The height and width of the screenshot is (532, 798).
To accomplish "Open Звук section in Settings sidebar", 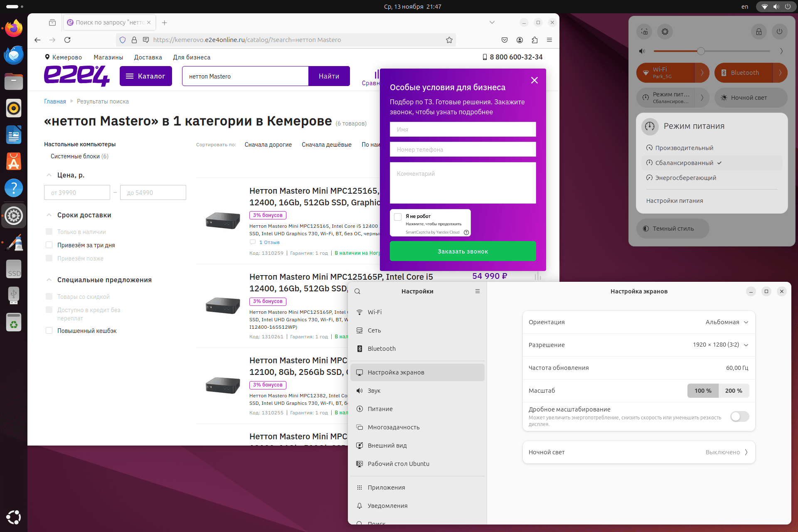I will [x=417, y=391].
